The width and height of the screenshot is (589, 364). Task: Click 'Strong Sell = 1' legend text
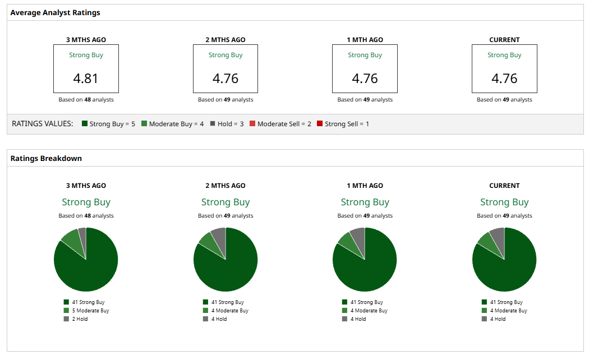(x=347, y=124)
